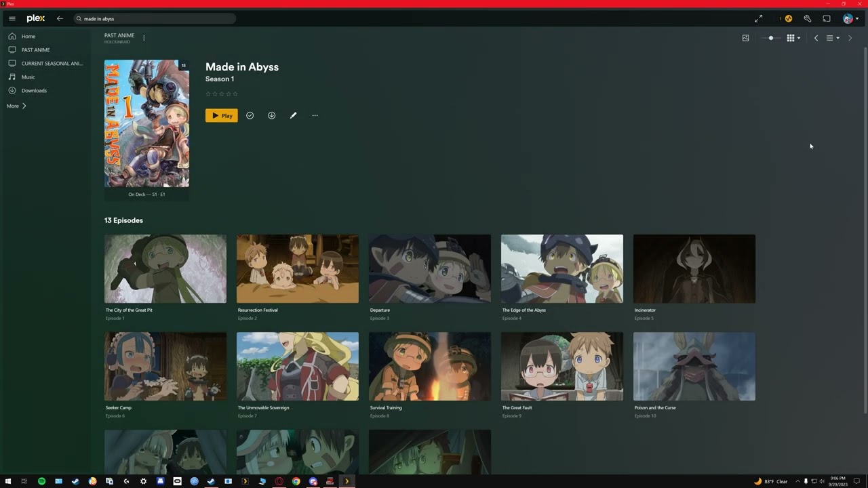Open "The Edge of the Abyss" thumbnail
Viewport: 868px width, 488px height.
click(562, 268)
